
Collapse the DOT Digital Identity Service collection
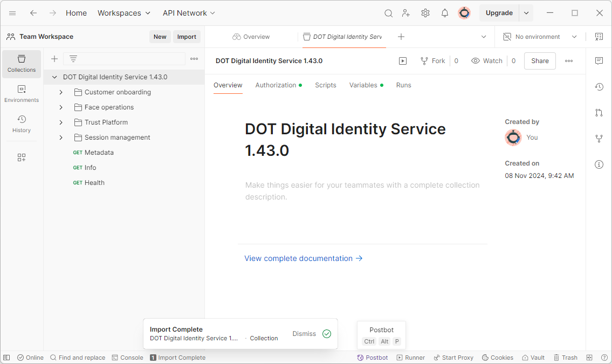pos(54,77)
